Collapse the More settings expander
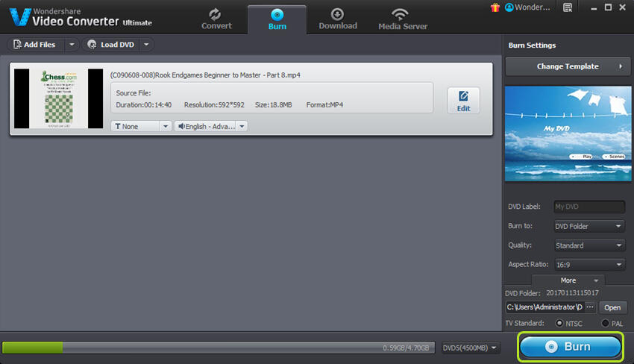Viewport: 634px width, 364px height. 568,280
